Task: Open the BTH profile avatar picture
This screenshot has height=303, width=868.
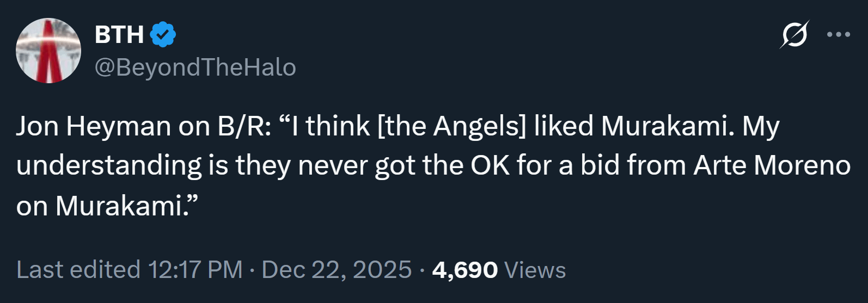Action: click(48, 51)
